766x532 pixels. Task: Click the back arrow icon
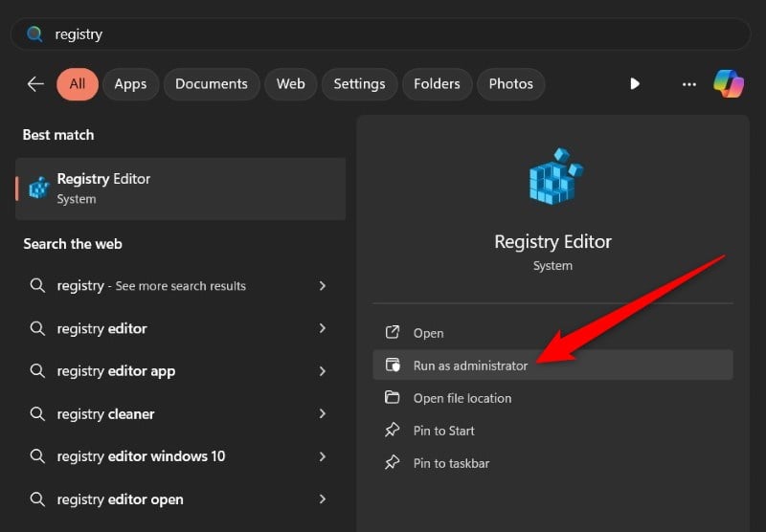tap(35, 84)
